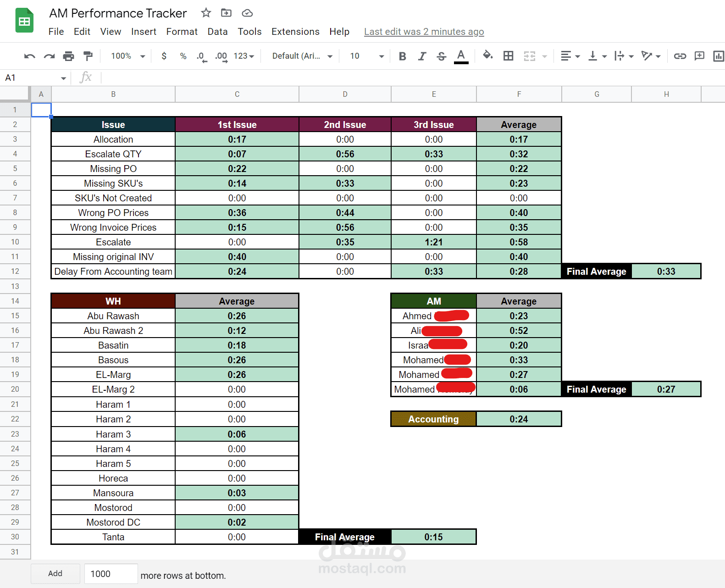The height and width of the screenshot is (588, 725).
Task: Select the WH header cell
Action: (x=113, y=301)
